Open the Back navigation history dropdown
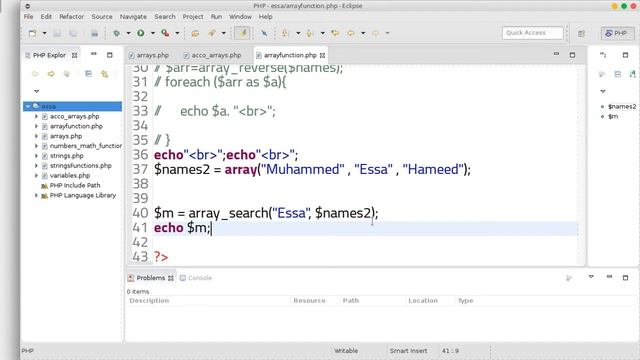The width and height of the screenshot is (640, 360). coord(363,33)
